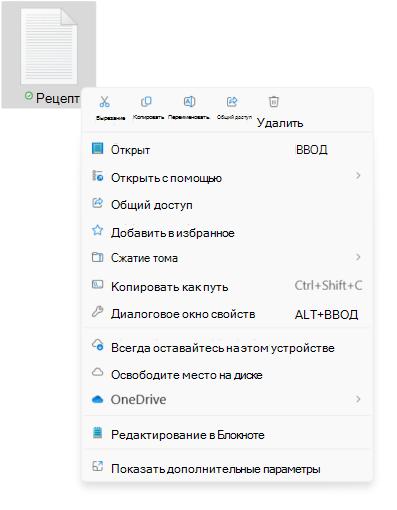This screenshot has width=397, height=510.
Task: Choose Редактирование в Блокноте
Action: tap(227, 435)
